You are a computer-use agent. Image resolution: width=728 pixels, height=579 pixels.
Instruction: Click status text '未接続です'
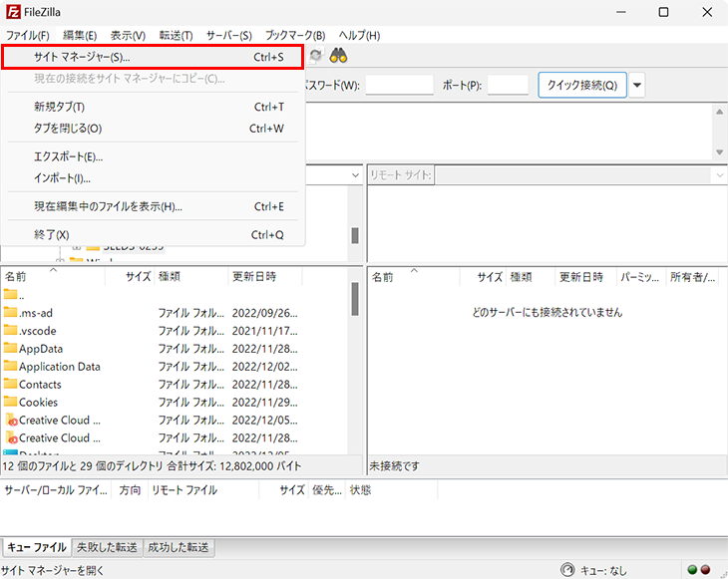click(x=394, y=465)
